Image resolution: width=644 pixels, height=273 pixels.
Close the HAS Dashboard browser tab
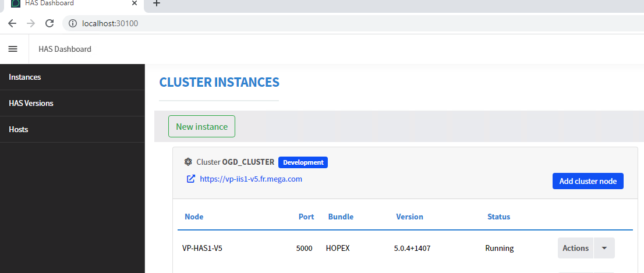135,3
